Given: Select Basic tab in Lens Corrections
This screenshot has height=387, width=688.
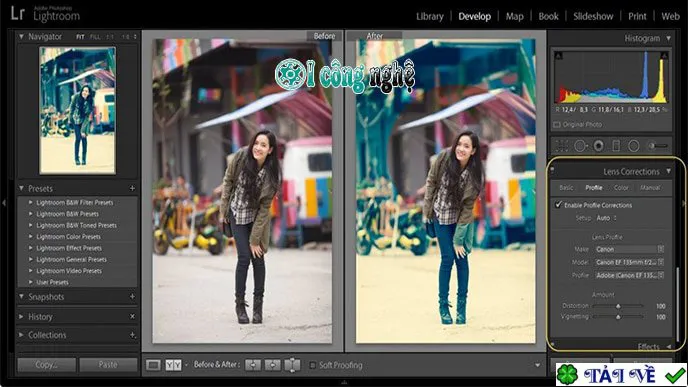Looking at the screenshot, I should pyautogui.click(x=566, y=187).
